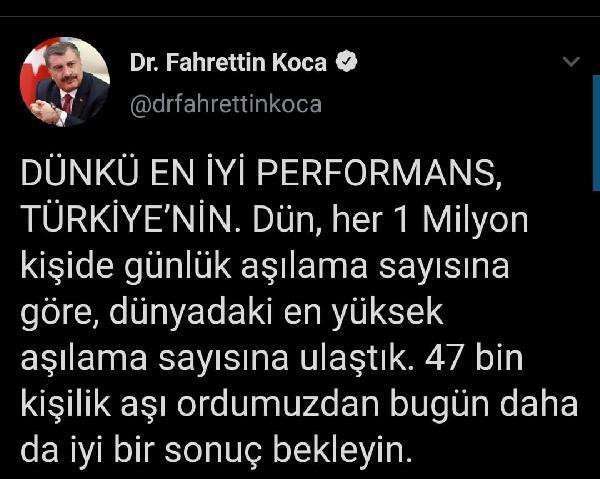Click the word 'göre,' in tweet body
The height and width of the screenshot is (479, 600).
(59, 314)
